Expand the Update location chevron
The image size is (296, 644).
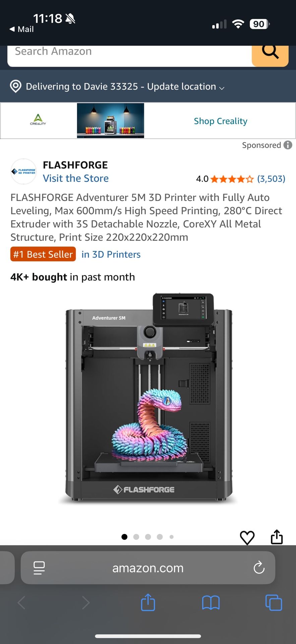click(x=222, y=88)
